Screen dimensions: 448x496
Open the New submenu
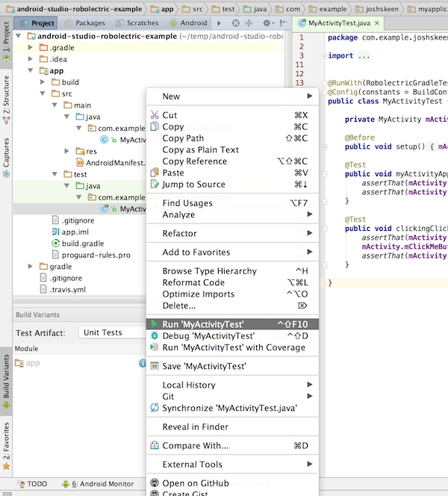232,96
